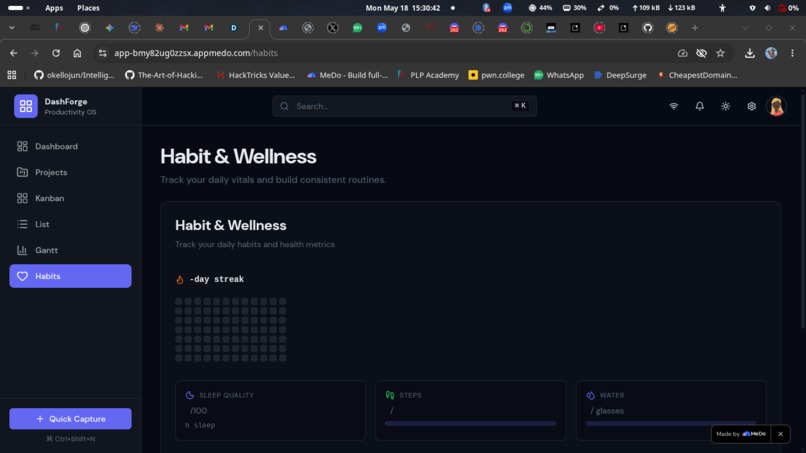Click the flame streak icon
Image resolution: width=806 pixels, height=453 pixels.
point(180,280)
